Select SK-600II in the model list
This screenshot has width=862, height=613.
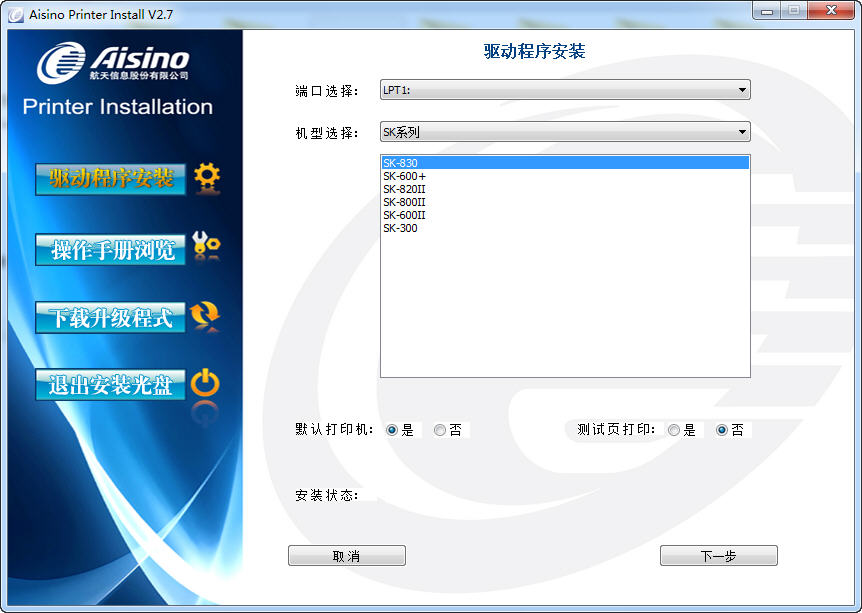pos(565,215)
